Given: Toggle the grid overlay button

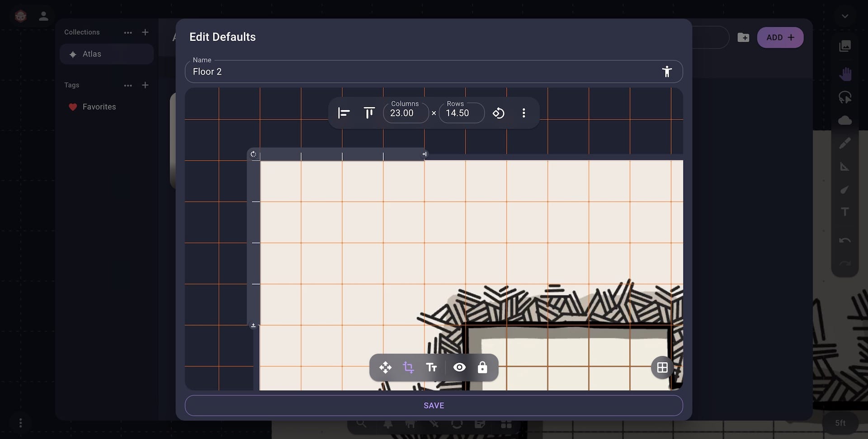Looking at the screenshot, I should (x=662, y=367).
